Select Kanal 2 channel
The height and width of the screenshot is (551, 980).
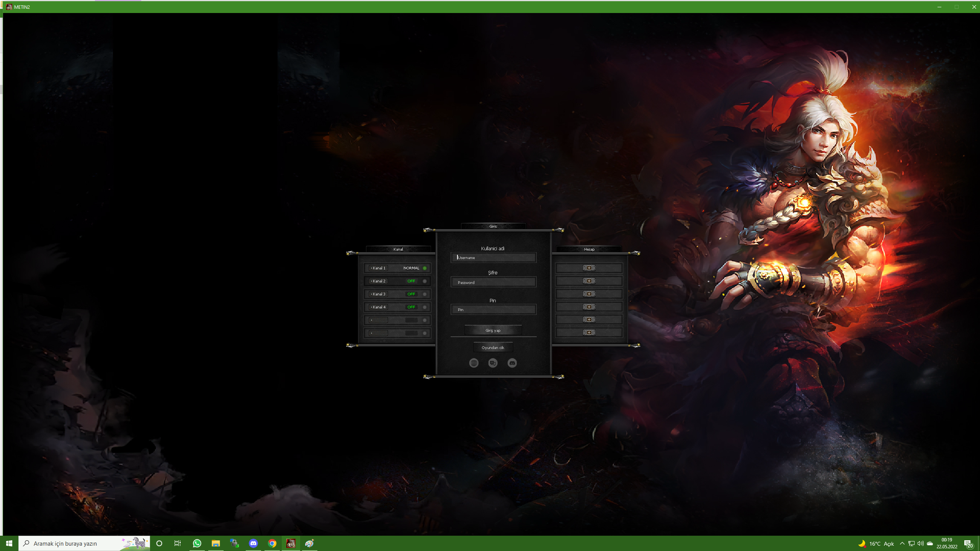(x=397, y=281)
